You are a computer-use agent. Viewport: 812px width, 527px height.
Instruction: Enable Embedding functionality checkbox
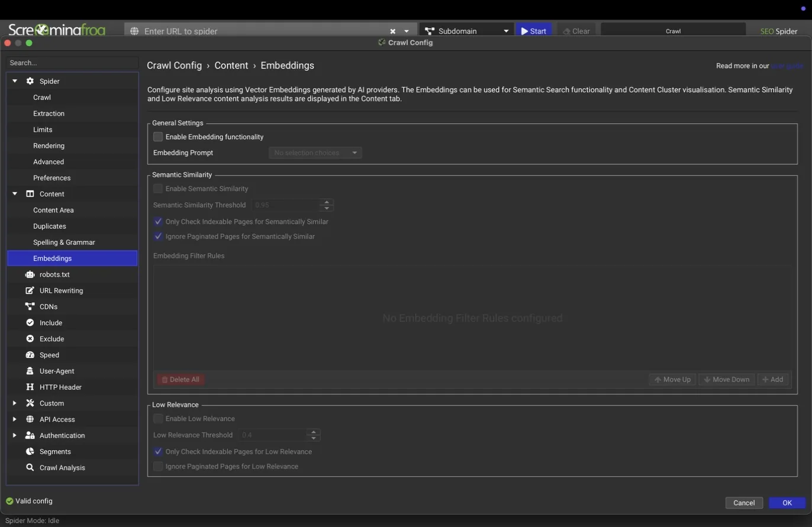click(x=158, y=137)
